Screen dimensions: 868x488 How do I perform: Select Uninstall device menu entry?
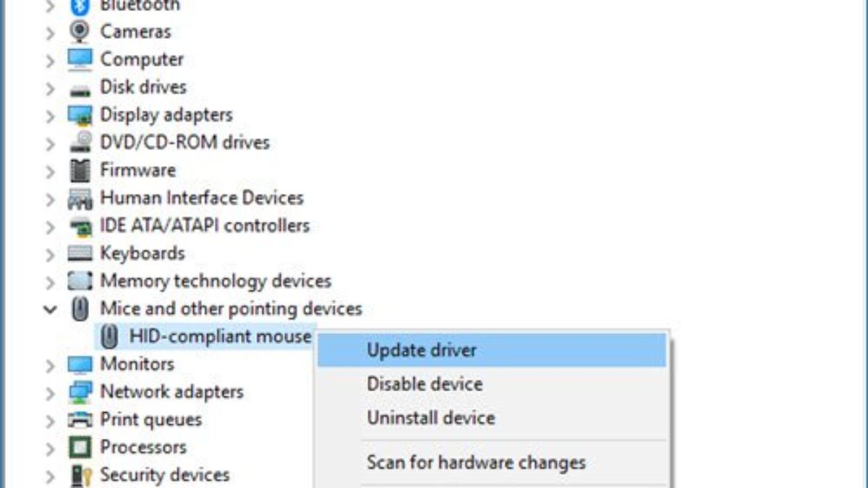click(430, 418)
